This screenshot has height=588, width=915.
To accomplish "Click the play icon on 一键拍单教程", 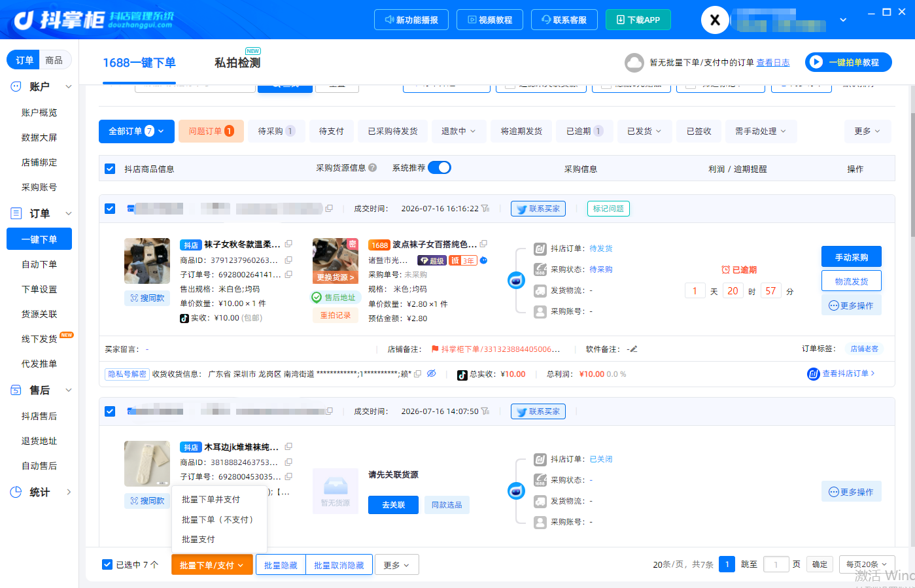I will 816,62.
